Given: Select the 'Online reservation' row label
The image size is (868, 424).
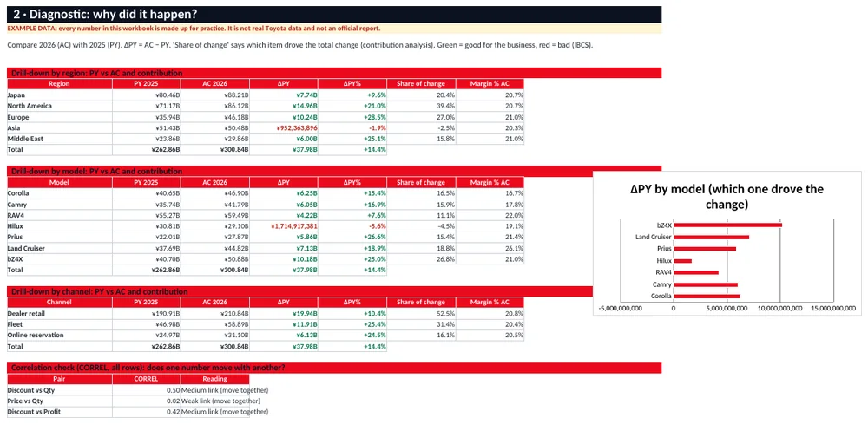Looking at the screenshot, I should [60, 336].
